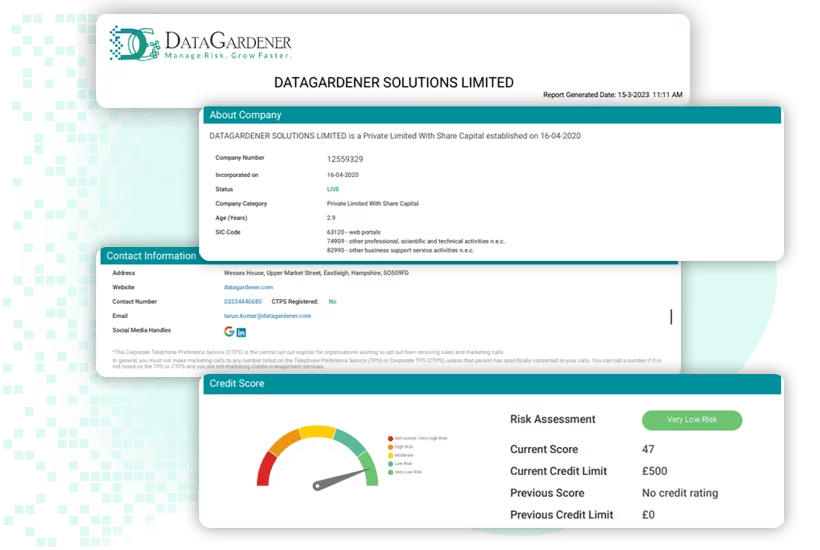
Task: Click the Report Generated Date text
Action: point(612,95)
